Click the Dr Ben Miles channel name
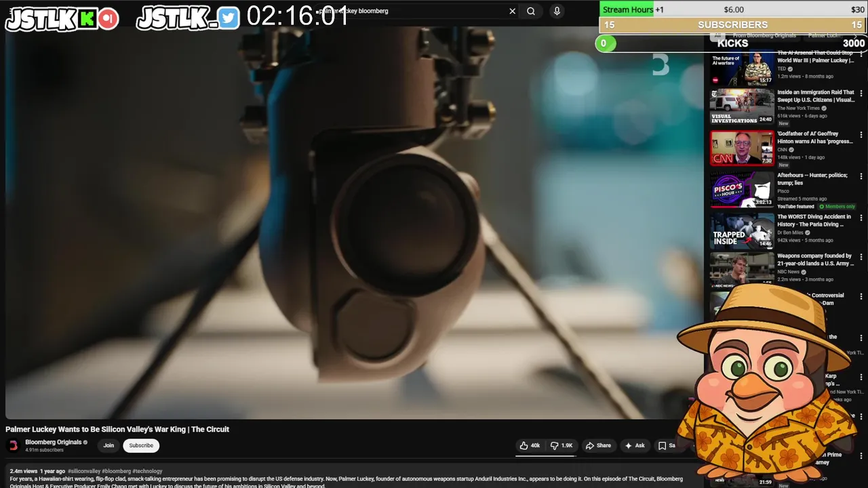The height and width of the screenshot is (488, 868). [790, 232]
